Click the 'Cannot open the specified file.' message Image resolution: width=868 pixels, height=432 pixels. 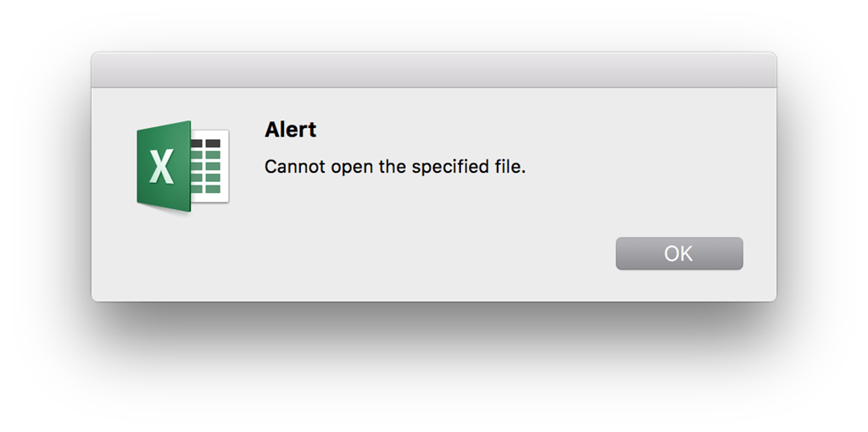395,167
